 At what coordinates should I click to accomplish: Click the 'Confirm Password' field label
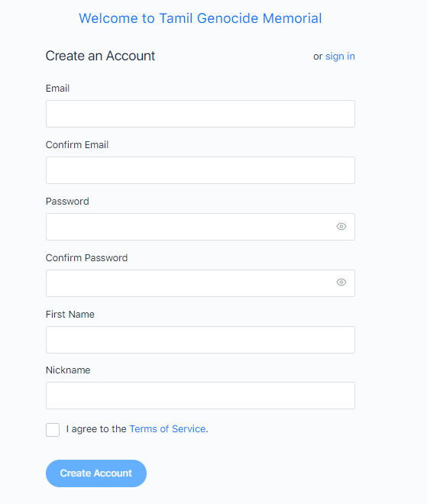pyautogui.click(x=86, y=258)
